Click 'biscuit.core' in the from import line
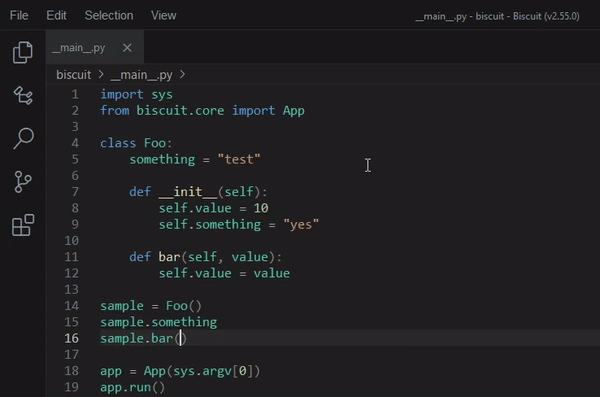This screenshot has width=600, height=397. point(180,111)
